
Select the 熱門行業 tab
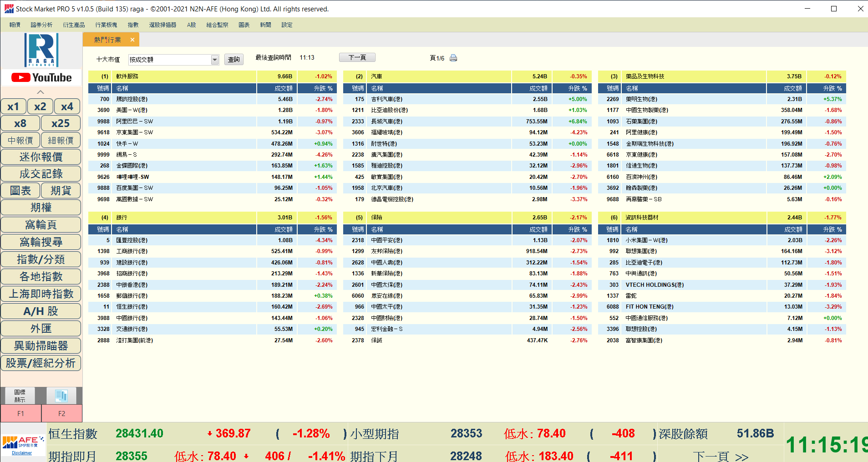coord(107,40)
